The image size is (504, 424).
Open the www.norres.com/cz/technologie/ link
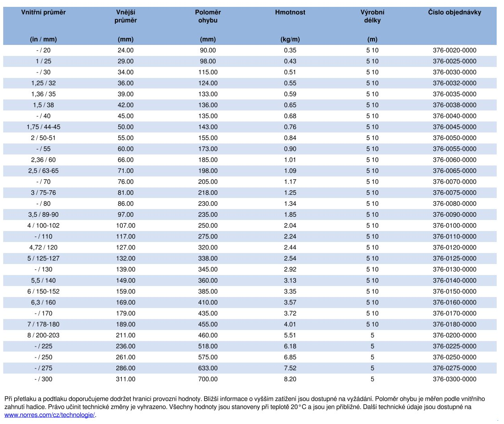click(x=49, y=415)
